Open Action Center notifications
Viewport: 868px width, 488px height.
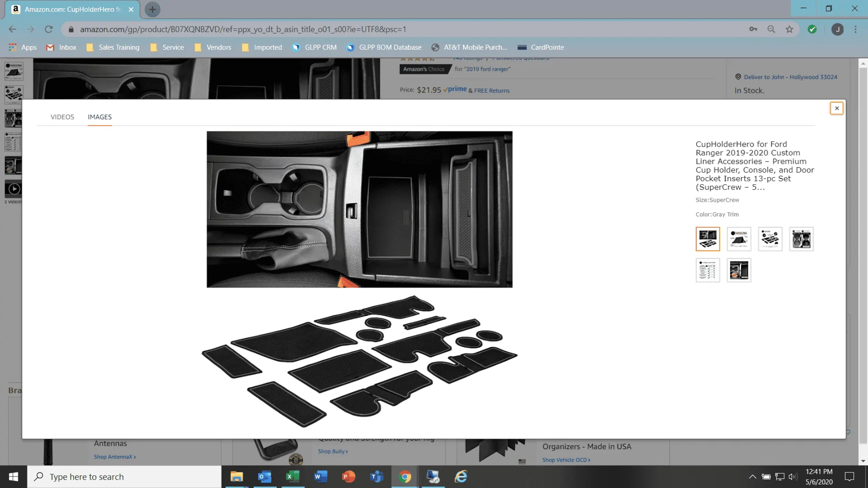(x=850, y=477)
